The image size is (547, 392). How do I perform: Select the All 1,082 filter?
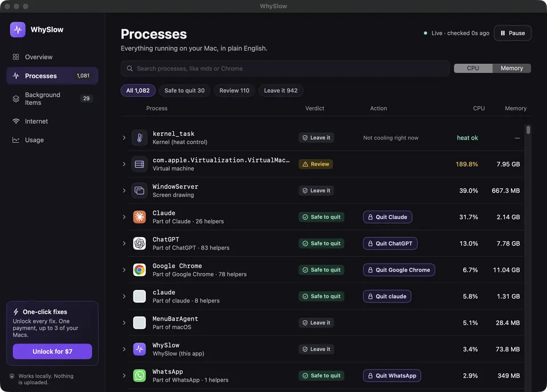tap(138, 91)
